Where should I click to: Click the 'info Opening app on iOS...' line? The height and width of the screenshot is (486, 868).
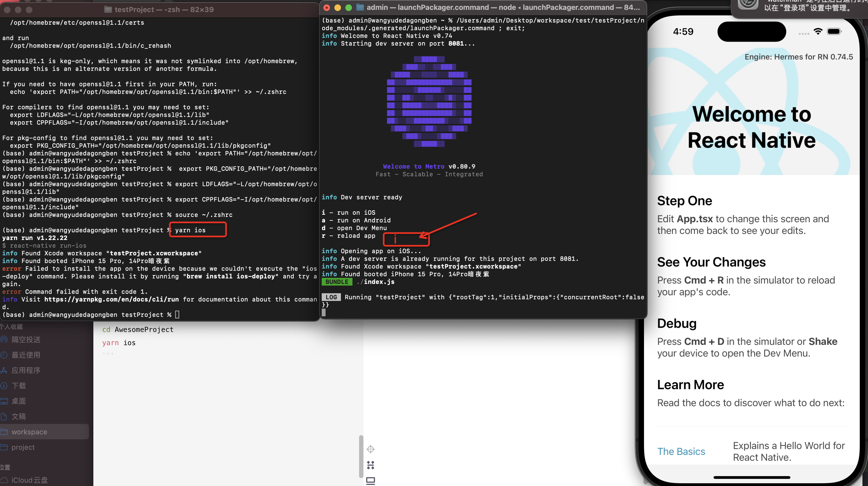pos(371,251)
